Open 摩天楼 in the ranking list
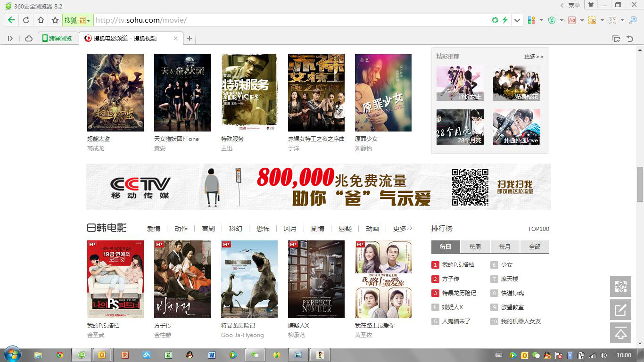 (x=510, y=279)
